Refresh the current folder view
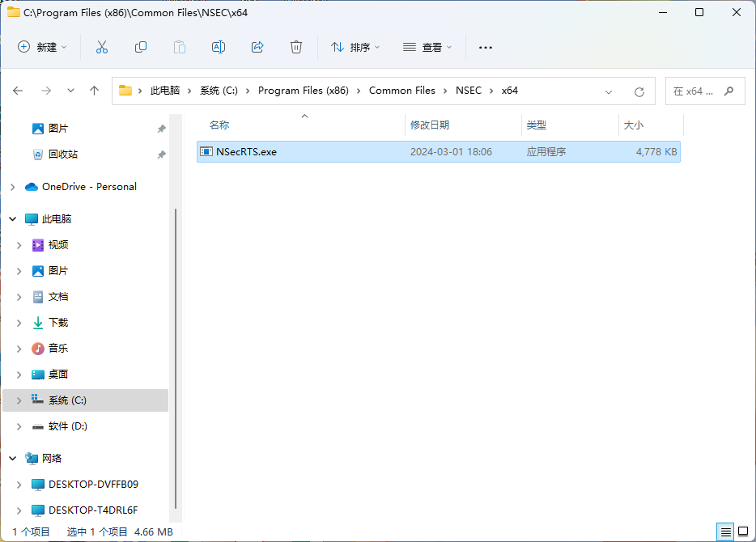Image resolution: width=756 pixels, height=542 pixels. pyautogui.click(x=639, y=91)
